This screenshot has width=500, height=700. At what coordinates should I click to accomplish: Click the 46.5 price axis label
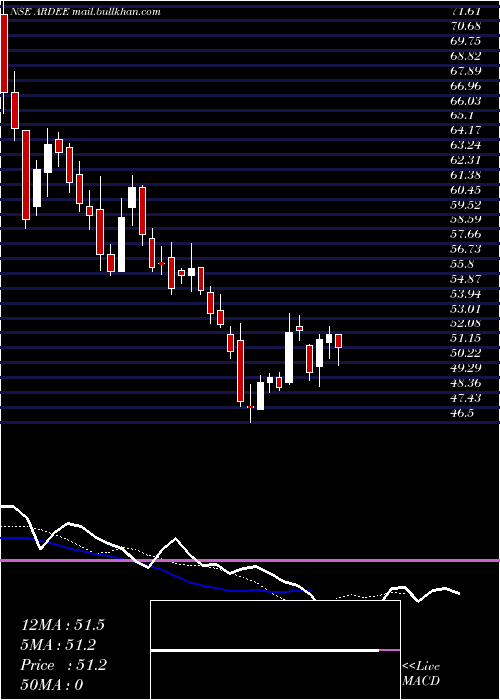point(462,412)
